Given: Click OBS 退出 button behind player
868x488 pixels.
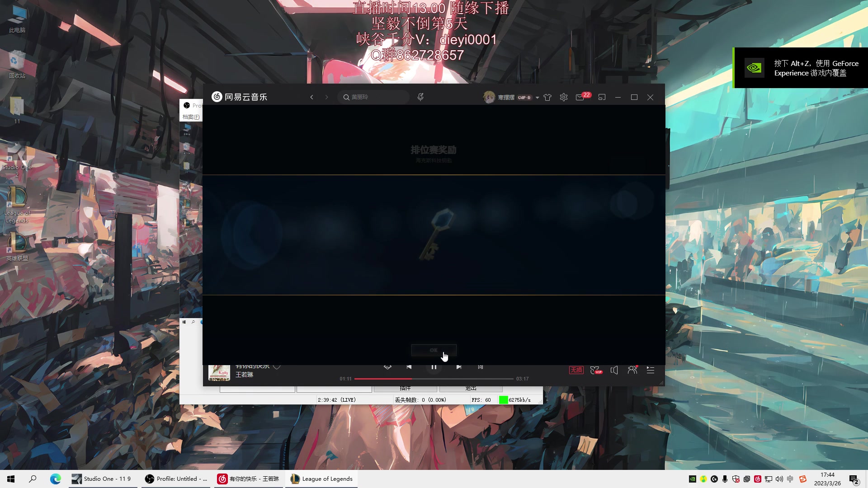Looking at the screenshot, I should click(x=471, y=389).
